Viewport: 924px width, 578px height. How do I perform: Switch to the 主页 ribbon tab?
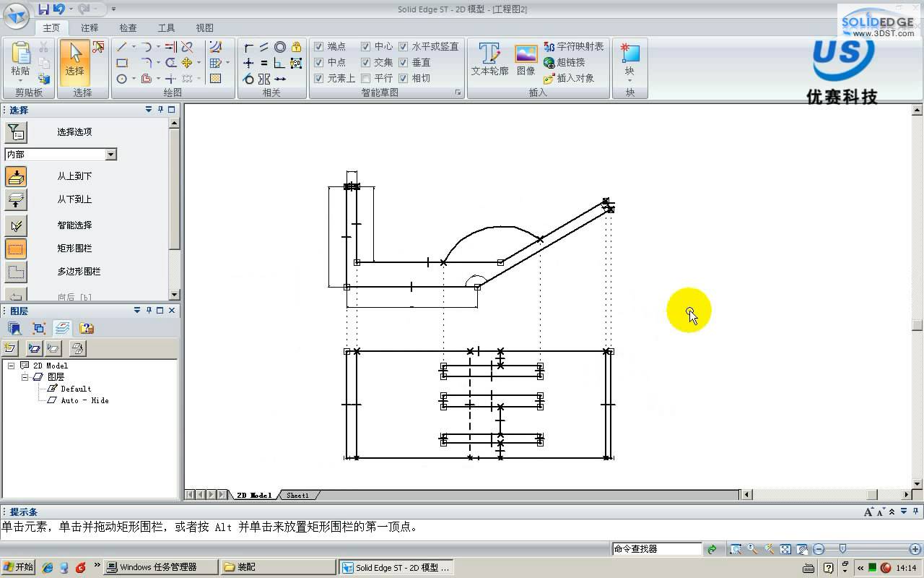click(51, 27)
